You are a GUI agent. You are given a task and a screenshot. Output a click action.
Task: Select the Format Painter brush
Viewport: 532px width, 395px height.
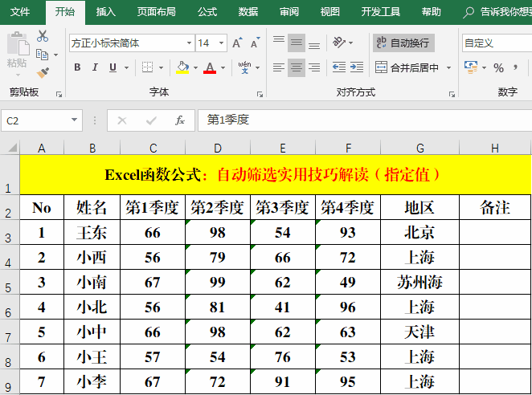coord(43,72)
